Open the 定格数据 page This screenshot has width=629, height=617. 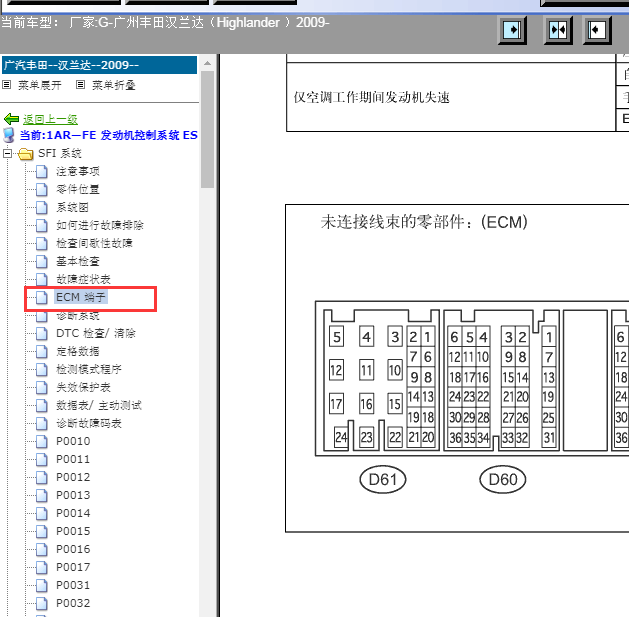click(78, 351)
